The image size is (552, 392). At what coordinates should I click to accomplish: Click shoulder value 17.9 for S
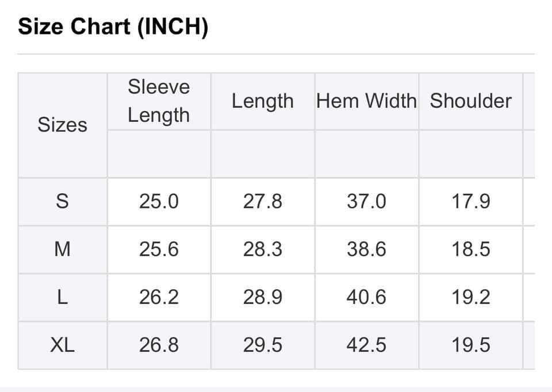click(x=471, y=201)
